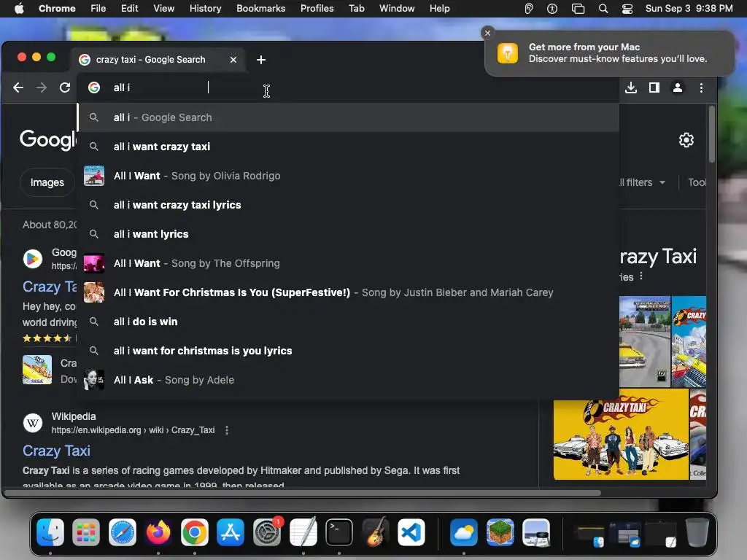Open more options beside Wikipedia result URL
The image size is (747, 560).
point(227,430)
